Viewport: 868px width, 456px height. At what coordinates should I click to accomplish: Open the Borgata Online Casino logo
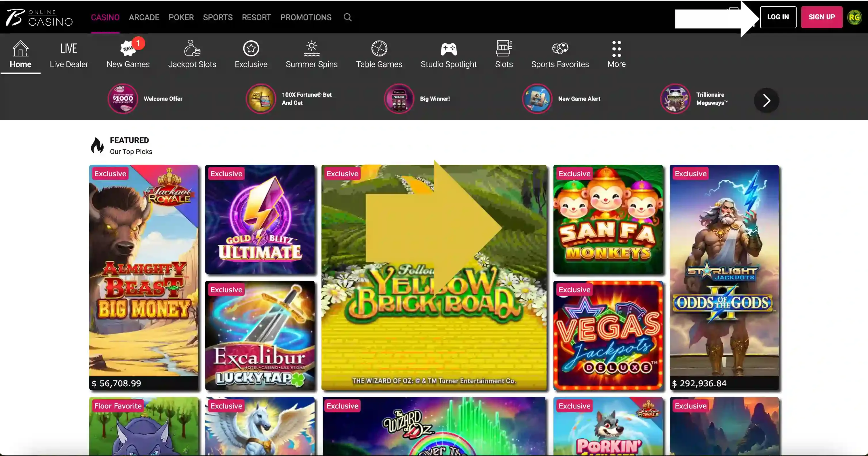[x=39, y=17]
